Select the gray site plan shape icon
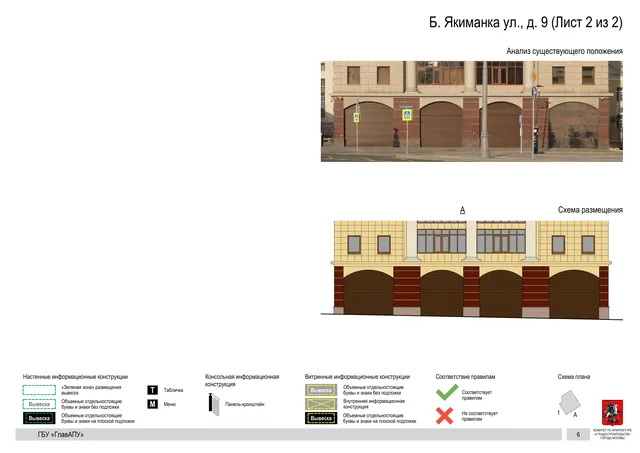Viewport: 640px width, 453px height. [569, 402]
